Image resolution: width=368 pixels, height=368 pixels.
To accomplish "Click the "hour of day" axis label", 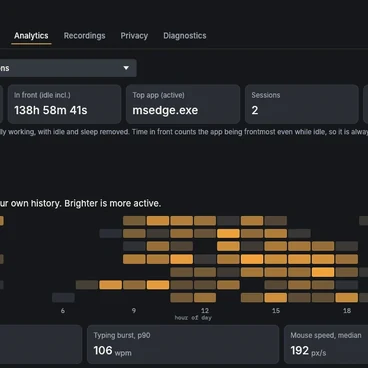I will point(193,318).
